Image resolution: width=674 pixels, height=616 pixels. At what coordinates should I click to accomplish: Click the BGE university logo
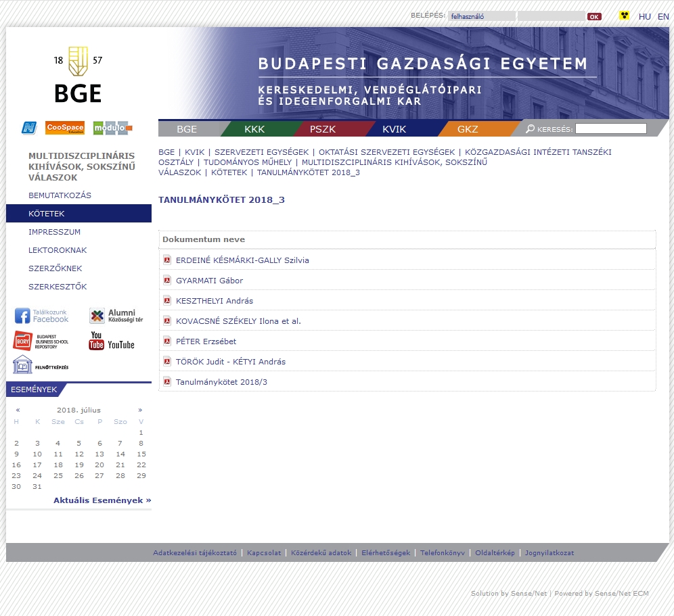(78, 75)
